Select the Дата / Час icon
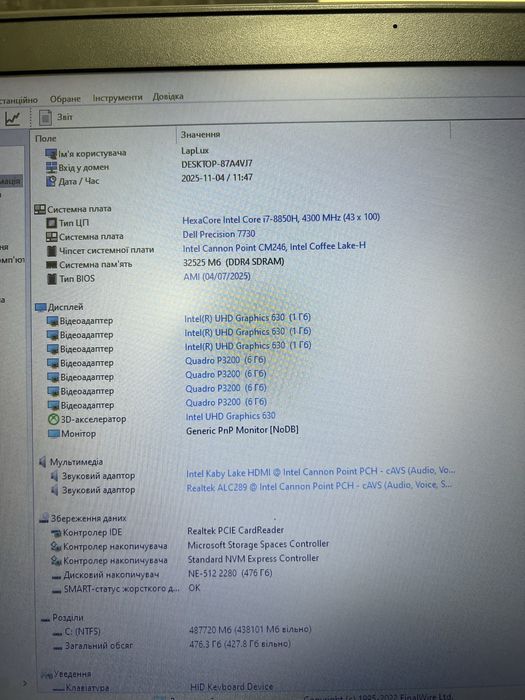 click(x=51, y=181)
